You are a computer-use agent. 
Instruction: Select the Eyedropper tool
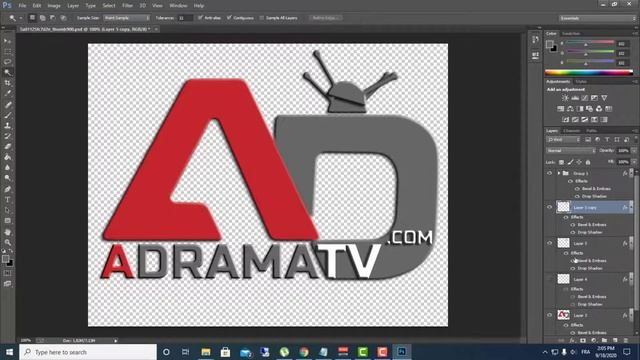click(x=7, y=93)
